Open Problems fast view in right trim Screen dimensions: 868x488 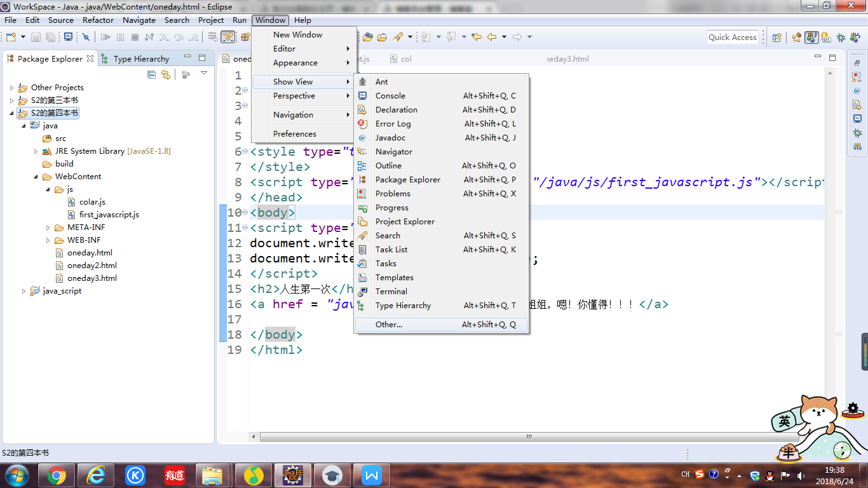pyautogui.click(x=857, y=77)
